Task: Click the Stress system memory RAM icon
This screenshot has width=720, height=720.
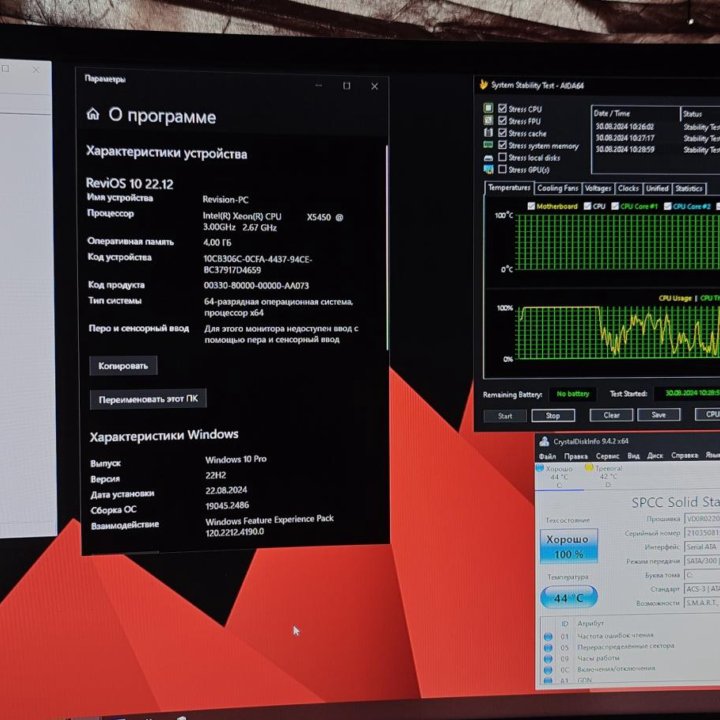Action: pyautogui.click(x=488, y=146)
